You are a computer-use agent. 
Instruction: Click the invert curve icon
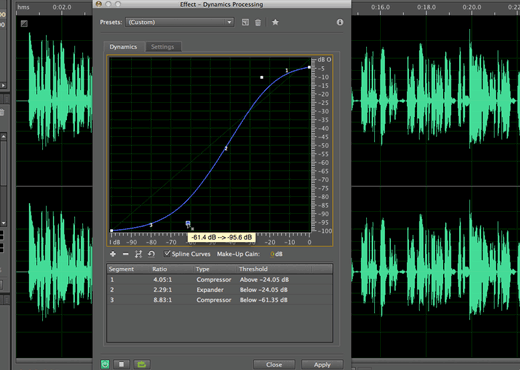coord(138,254)
